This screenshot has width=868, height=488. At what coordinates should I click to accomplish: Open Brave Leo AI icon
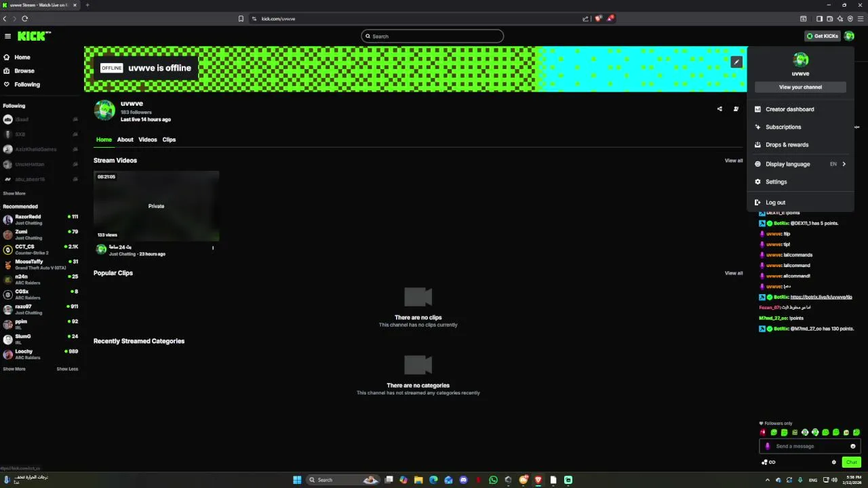coord(840,18)
